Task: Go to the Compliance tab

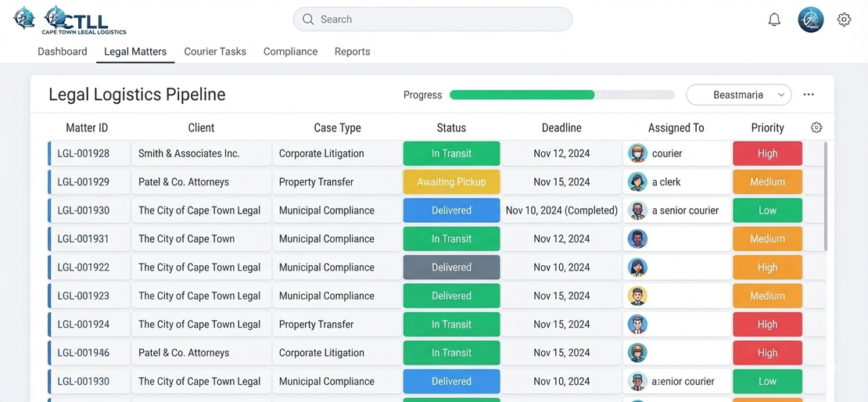Action: [x=291, y=52]
